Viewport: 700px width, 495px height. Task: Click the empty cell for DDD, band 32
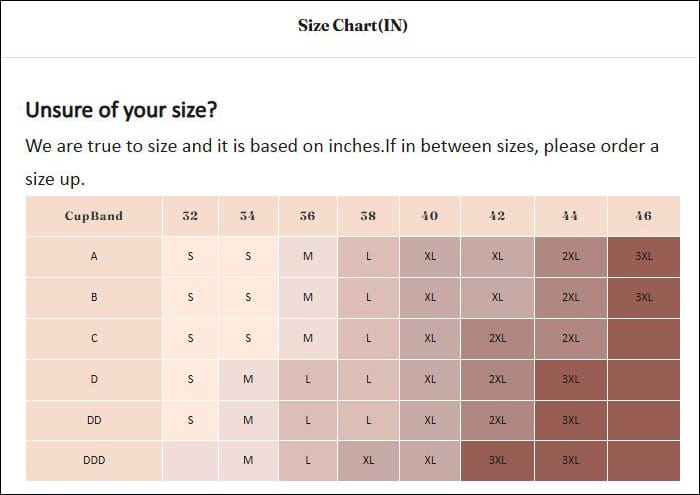[x=190, y=460]
